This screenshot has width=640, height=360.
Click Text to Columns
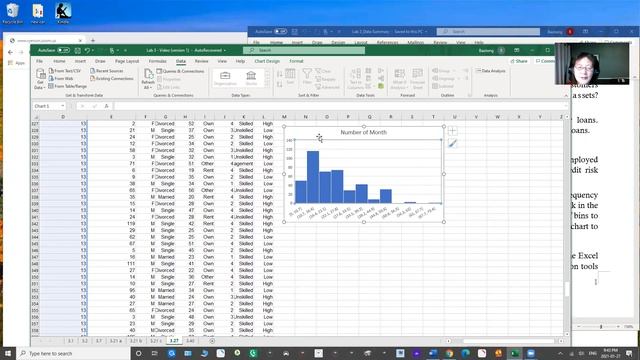coord(355,79)
